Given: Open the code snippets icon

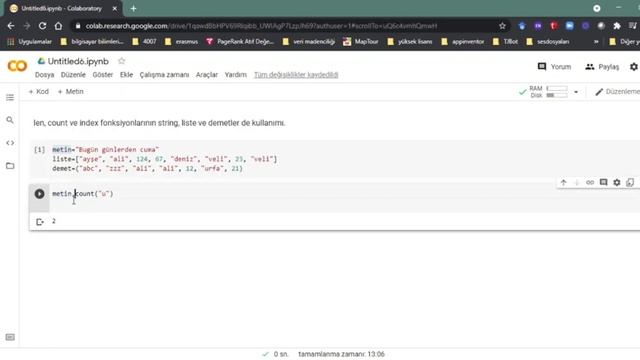Looking at the screenshot, I should [x=10, y=143].
